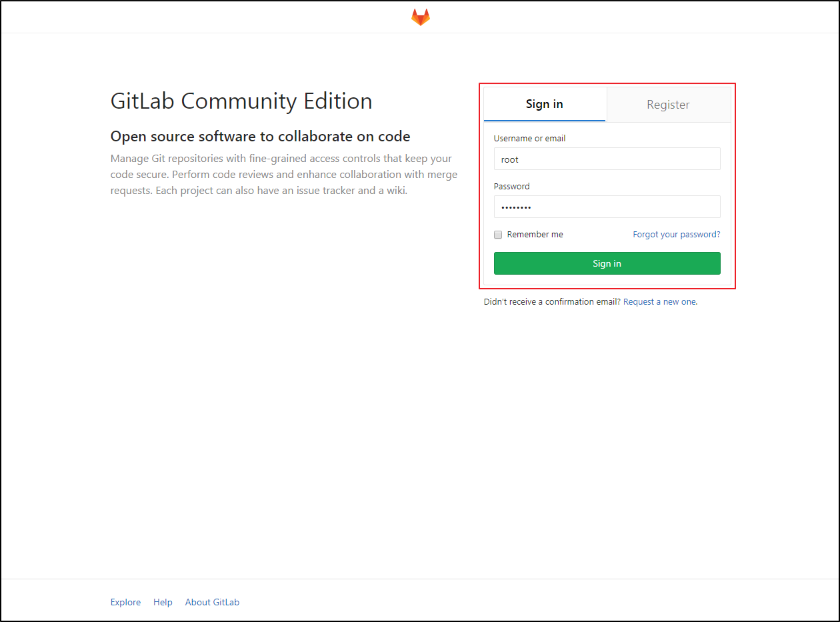Select the Password input field
This screenshot has height=622, width=840.
[x=607, y=207]
